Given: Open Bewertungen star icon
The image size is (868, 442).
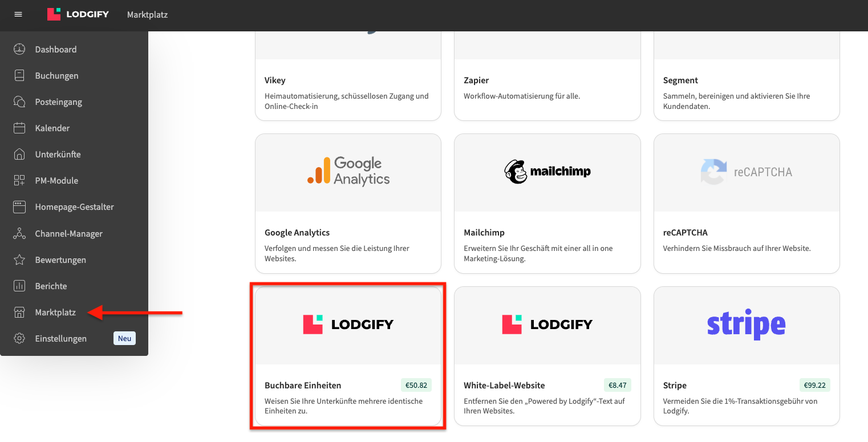Looking at the screenshot, I should tap(19, 259).
